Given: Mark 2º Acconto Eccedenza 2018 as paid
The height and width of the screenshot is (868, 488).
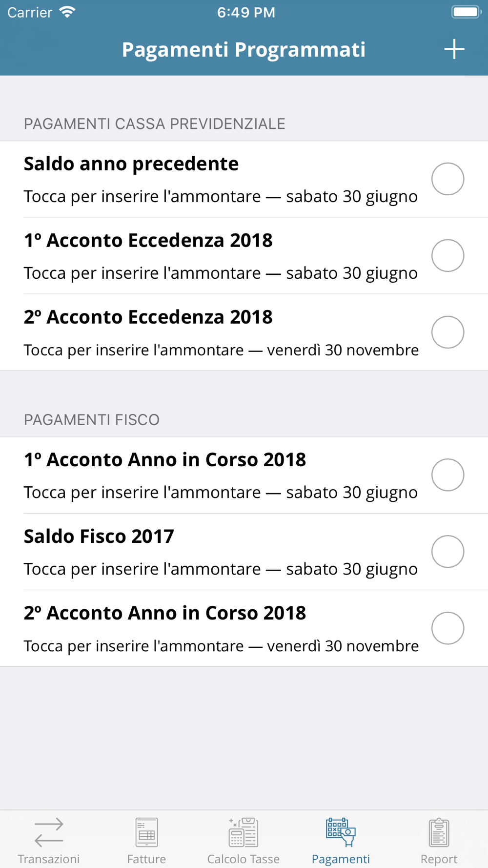Looking at the screenshot, I should [447, 332].
